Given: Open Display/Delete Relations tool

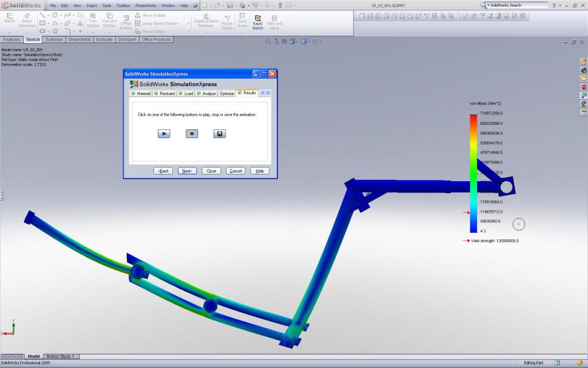Looking at the screenshot, I should point(206,21).
